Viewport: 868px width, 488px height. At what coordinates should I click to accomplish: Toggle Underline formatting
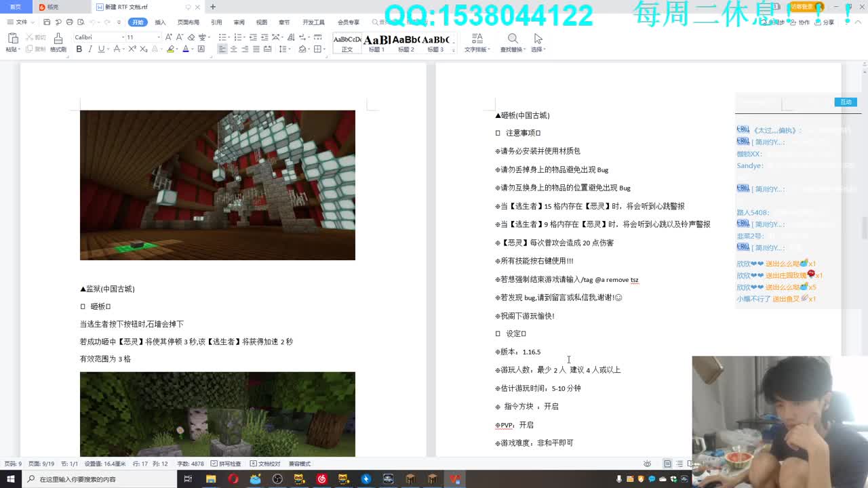point(101,49)
